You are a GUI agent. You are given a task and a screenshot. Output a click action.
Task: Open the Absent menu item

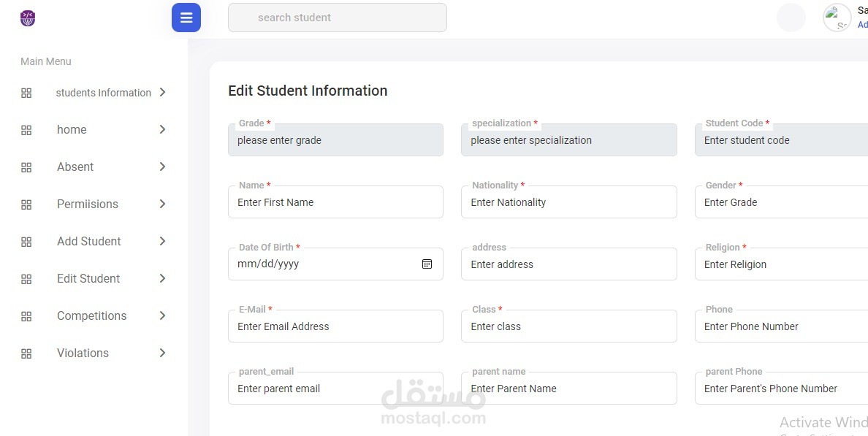point(75,167)
